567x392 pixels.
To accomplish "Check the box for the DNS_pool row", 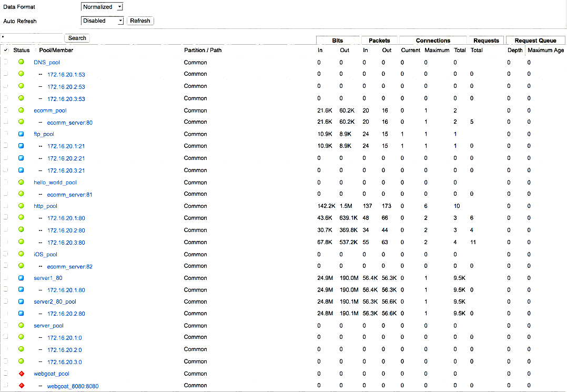I will [x=6, y=62].
